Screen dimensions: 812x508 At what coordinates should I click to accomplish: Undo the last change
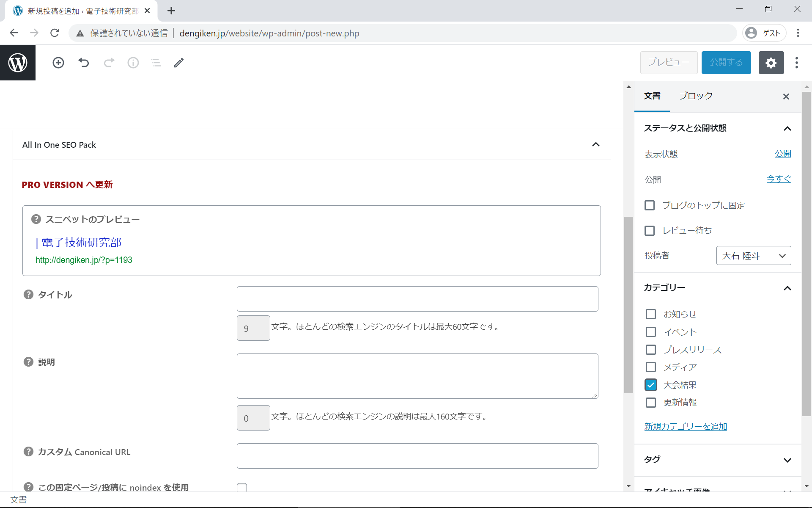point(84,63)
